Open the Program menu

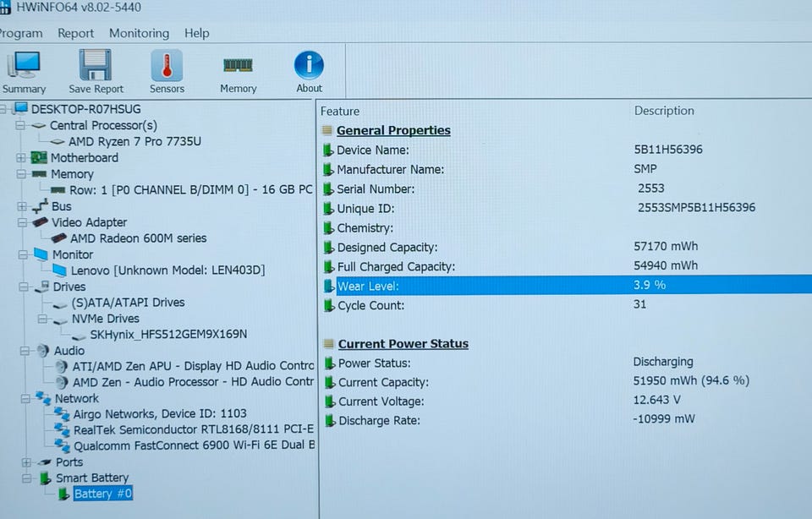point(20,33)
